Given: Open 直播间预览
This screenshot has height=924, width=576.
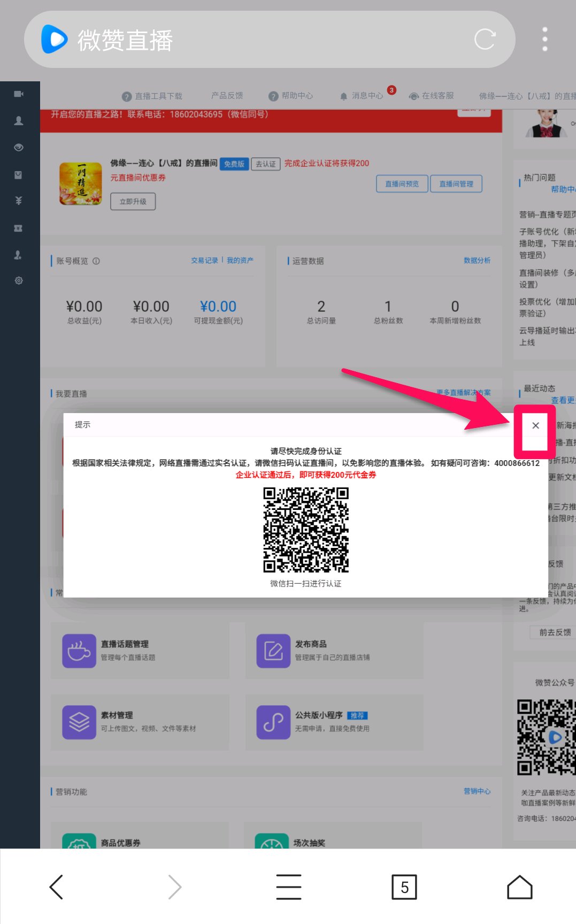Looking at the screenshot, I should click(x=402, y=184).
